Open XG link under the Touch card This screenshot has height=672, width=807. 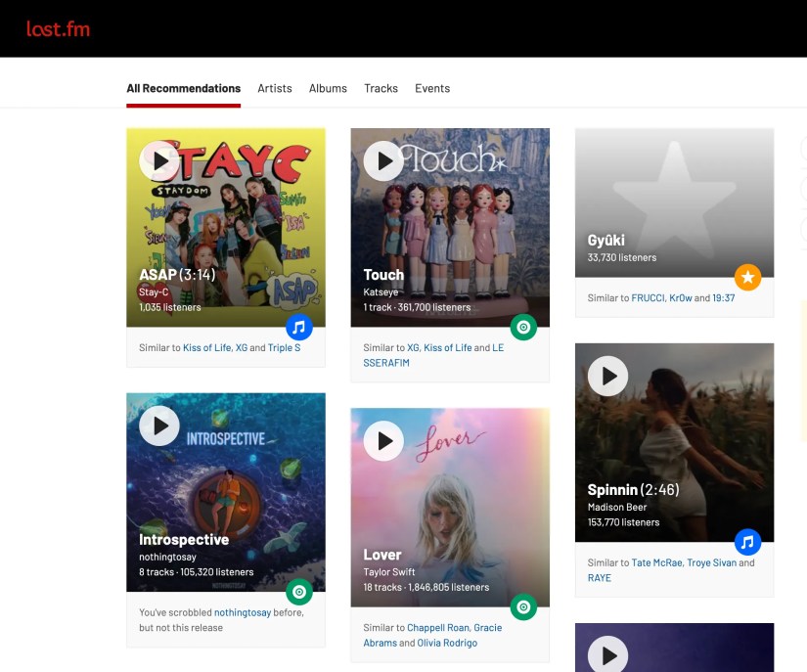413,348
